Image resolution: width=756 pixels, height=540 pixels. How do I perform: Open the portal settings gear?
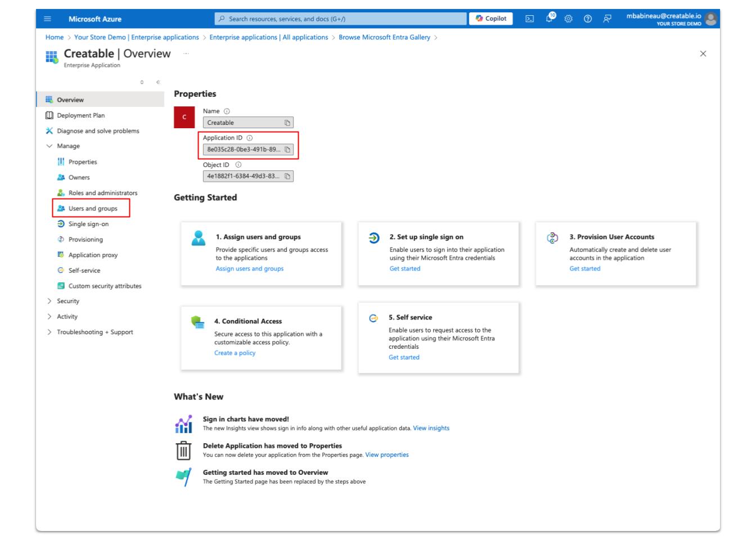pyautogui.click(x=568, y=19)
